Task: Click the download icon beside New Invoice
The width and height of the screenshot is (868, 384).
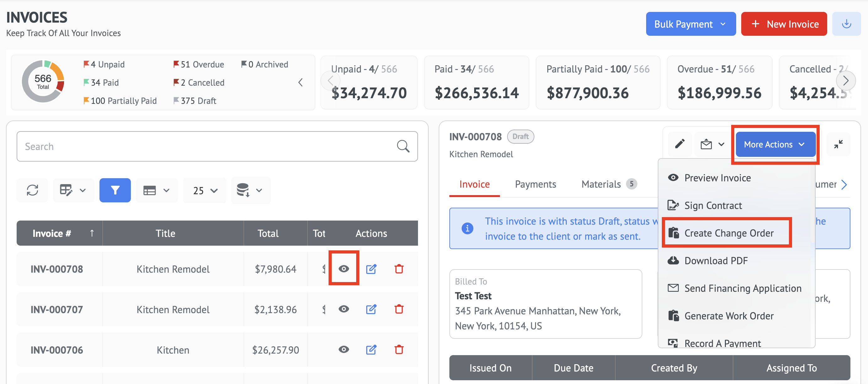Action: pos(846,24)
